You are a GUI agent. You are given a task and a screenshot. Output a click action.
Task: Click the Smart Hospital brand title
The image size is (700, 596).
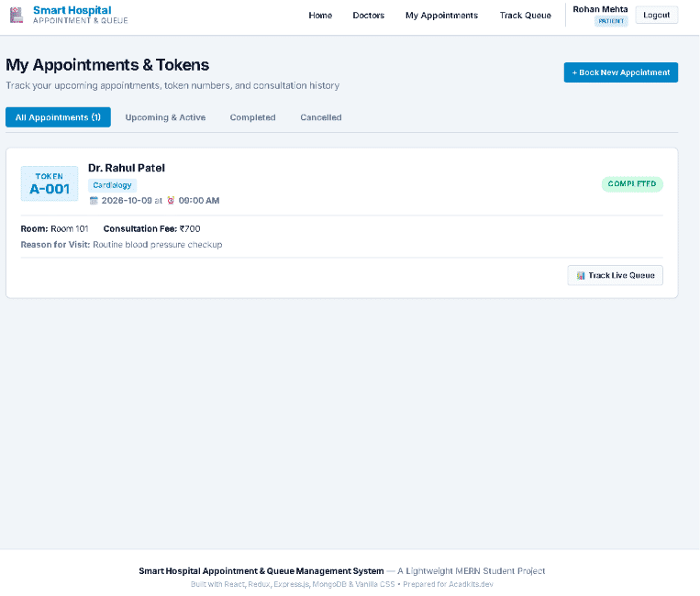click(x=72, y=10)
